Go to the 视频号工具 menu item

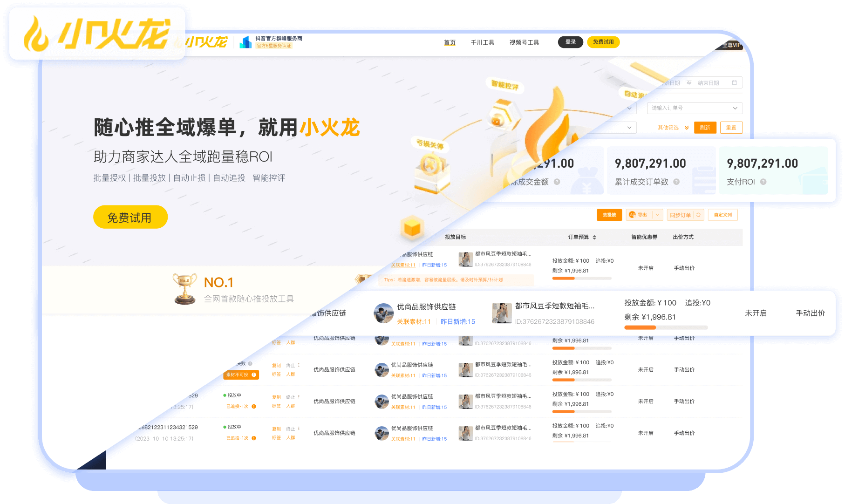524,42
